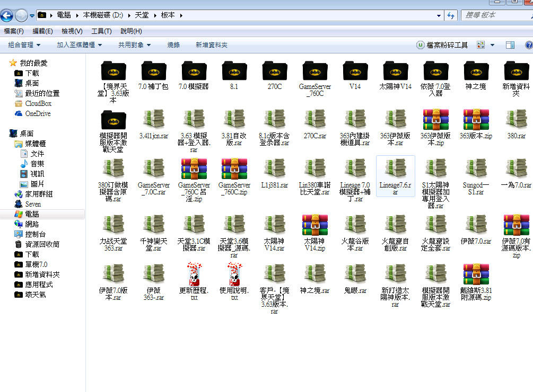Image resolution: width=533 pixels, height=392 pixels.
Task: Open the address bar history dropdown
Action: [x=439, y=15]
